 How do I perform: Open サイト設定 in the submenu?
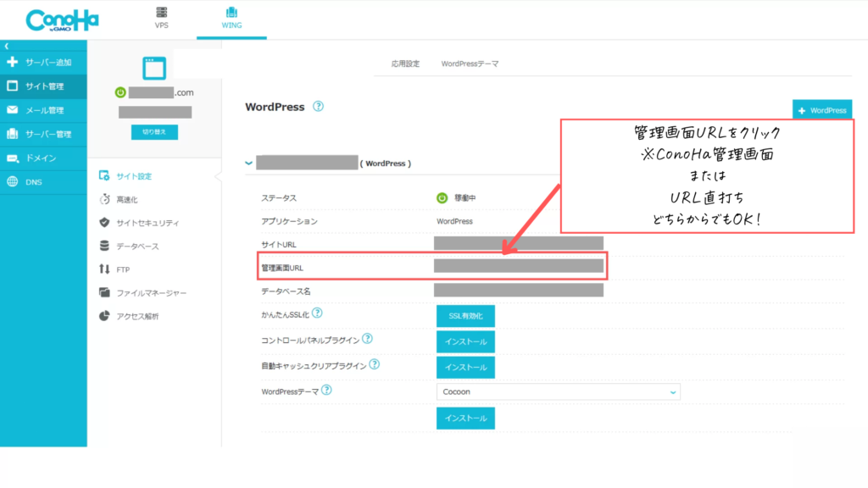coord(133,176)
